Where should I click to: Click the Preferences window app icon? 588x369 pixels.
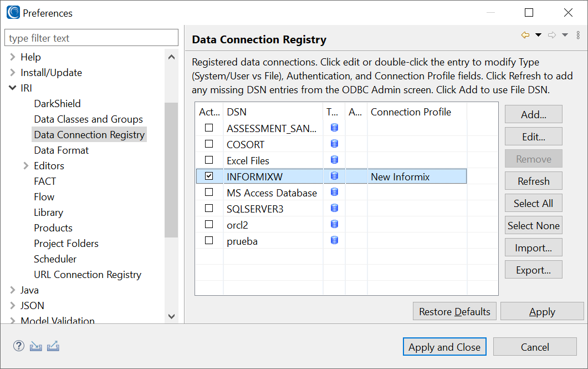pyautogui.click(x=13, y=12)
